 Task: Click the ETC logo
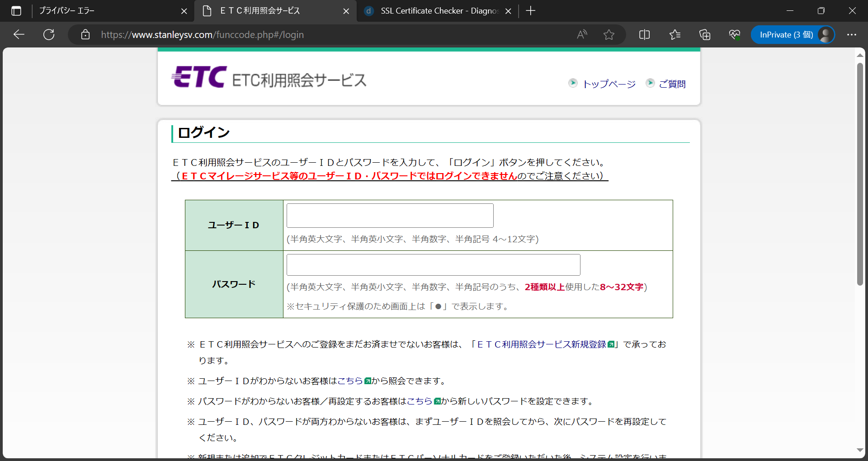[199, 77]
